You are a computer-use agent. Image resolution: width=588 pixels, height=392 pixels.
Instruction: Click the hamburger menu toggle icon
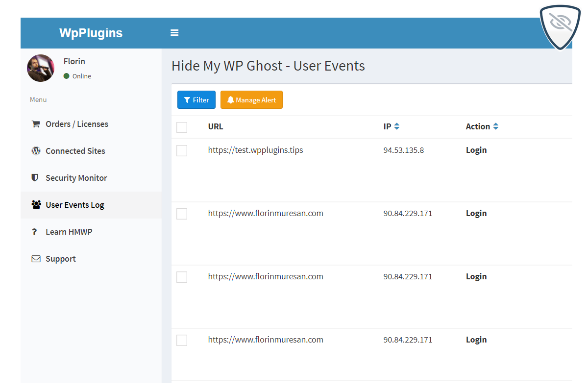pos(174,33)
